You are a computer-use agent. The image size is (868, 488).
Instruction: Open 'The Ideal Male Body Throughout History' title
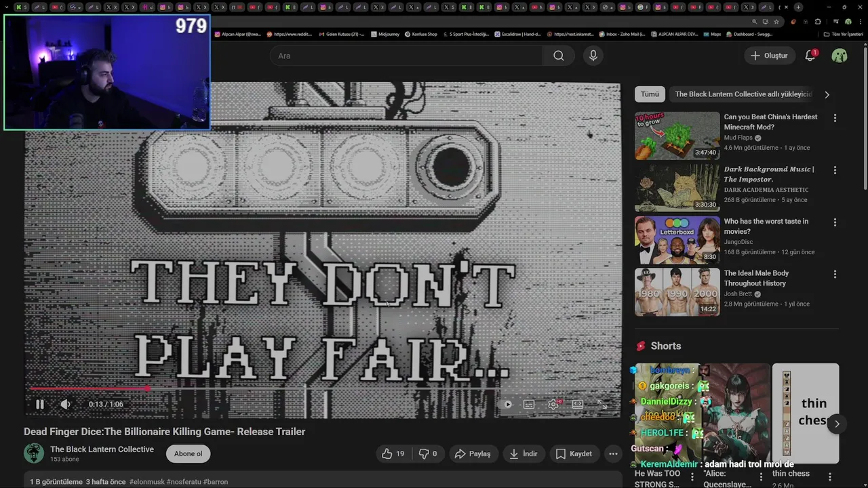pos(756,278)
